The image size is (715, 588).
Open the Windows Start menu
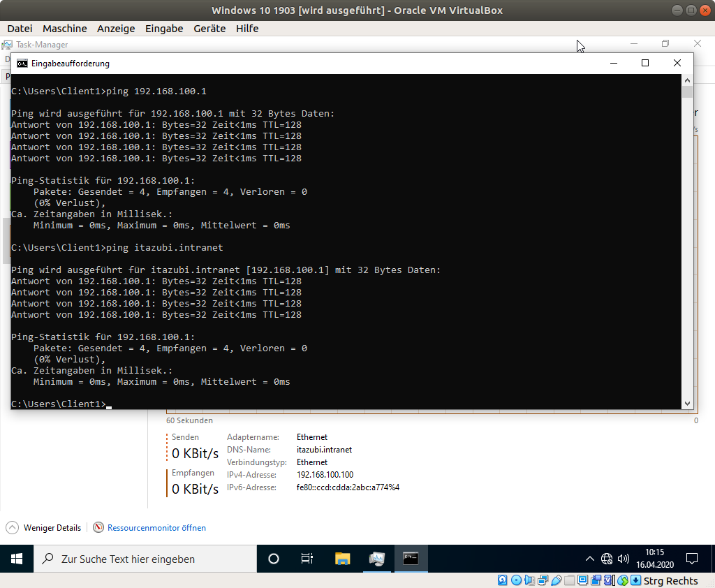[17, 559]
